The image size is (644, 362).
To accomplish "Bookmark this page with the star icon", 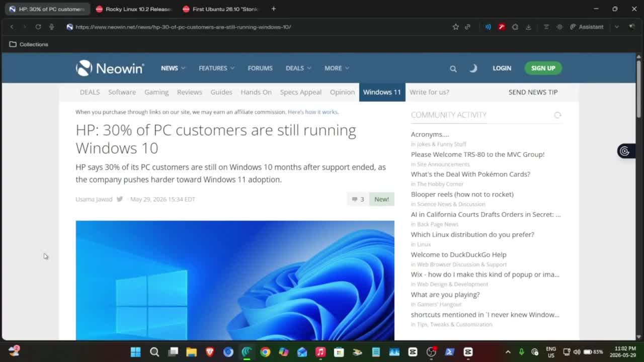I will 455,27.
